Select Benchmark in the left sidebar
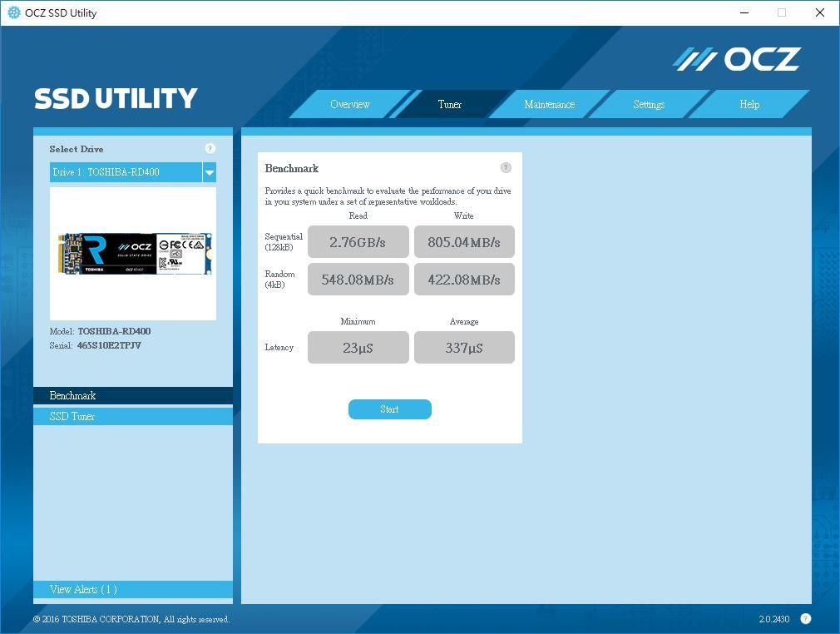 pos(133,395)
